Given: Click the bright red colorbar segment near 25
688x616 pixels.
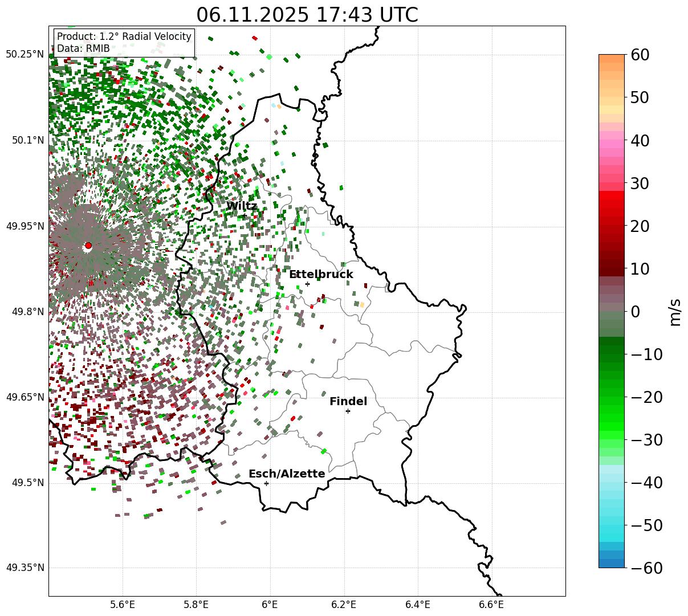Looking at the screenshot, I should click(612, 203).
